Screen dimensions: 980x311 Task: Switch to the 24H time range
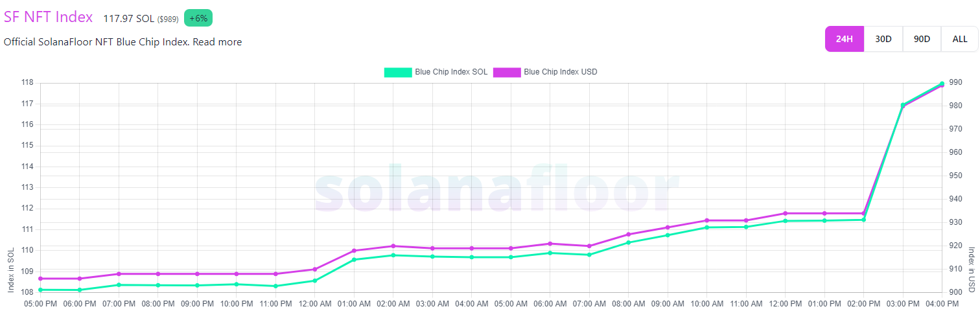pyautogui.click(x=844, y=39)
